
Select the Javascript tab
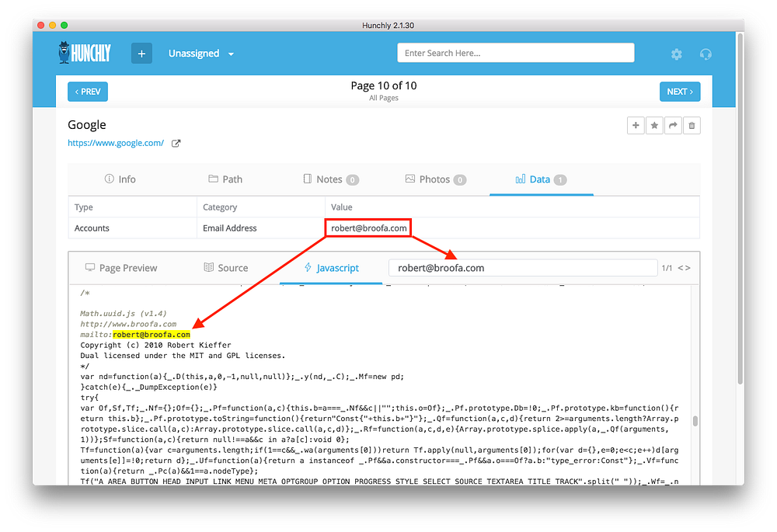[332, 268]
